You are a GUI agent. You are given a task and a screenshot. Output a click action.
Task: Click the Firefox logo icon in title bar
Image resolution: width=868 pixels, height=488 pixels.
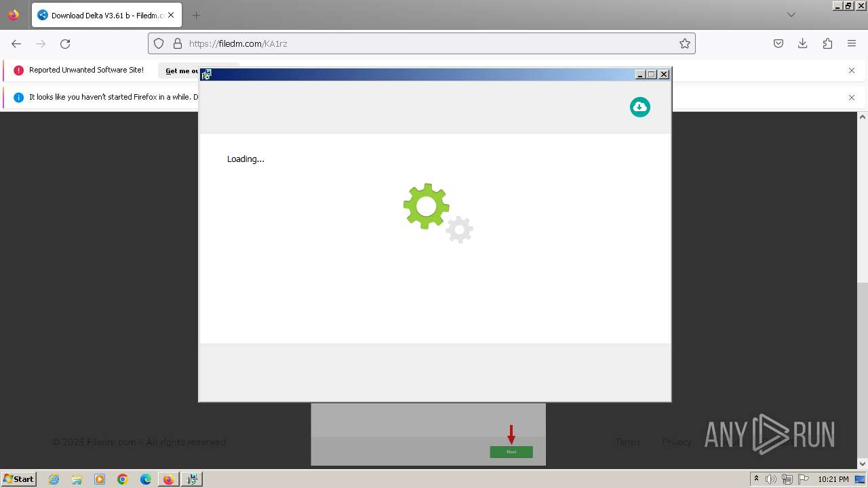coord(14,15)
